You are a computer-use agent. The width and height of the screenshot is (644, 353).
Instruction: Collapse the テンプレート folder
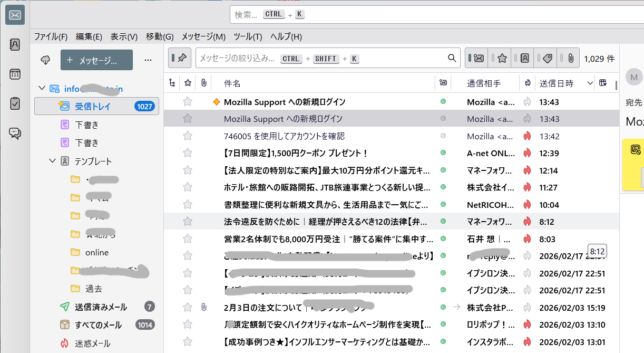[x=52, y=161]
